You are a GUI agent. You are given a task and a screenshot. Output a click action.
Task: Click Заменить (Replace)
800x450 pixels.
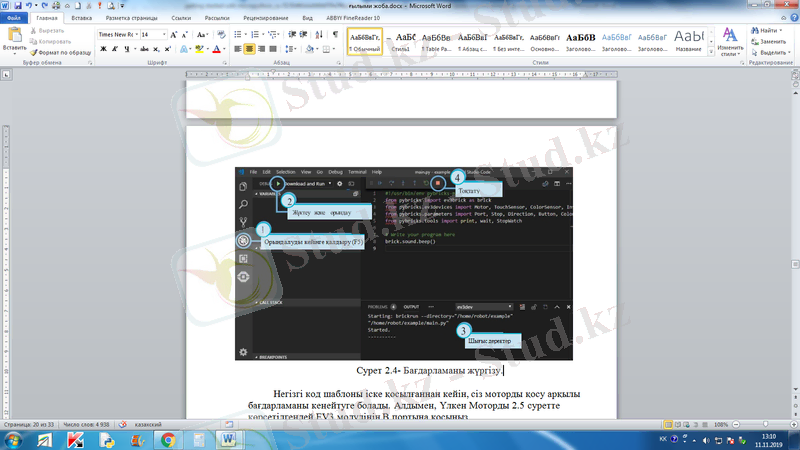pyautogui.click(x=769, y=41)
